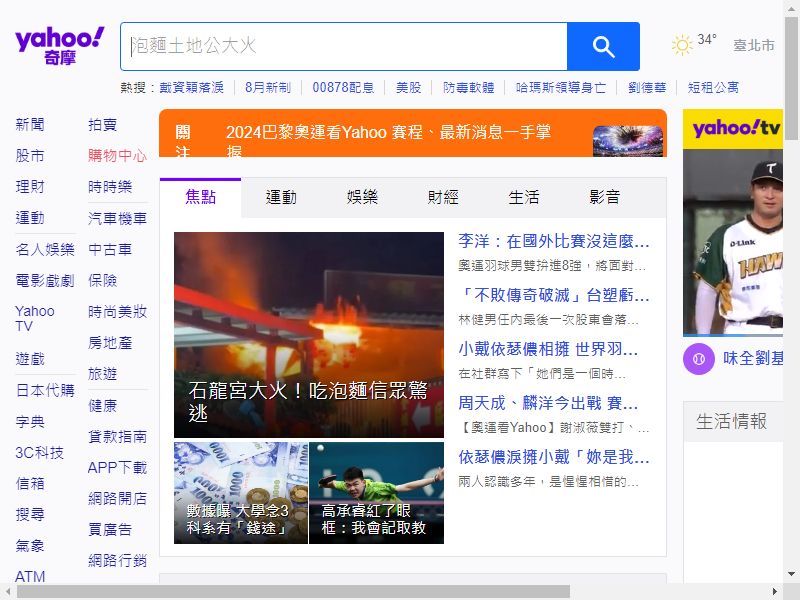Image resolution: width=800 pixels, height=600 pixels.
Task: Focus the search input box
Action: pos(344,46)
